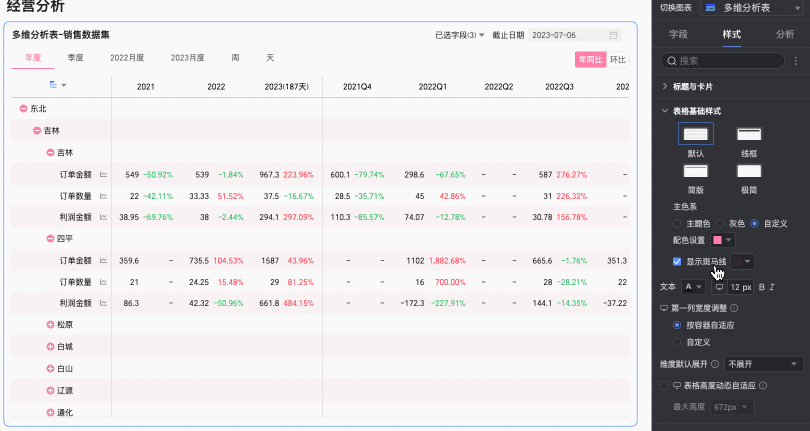Select the 默认 table style thumbnail

click(x=695, y=134)
